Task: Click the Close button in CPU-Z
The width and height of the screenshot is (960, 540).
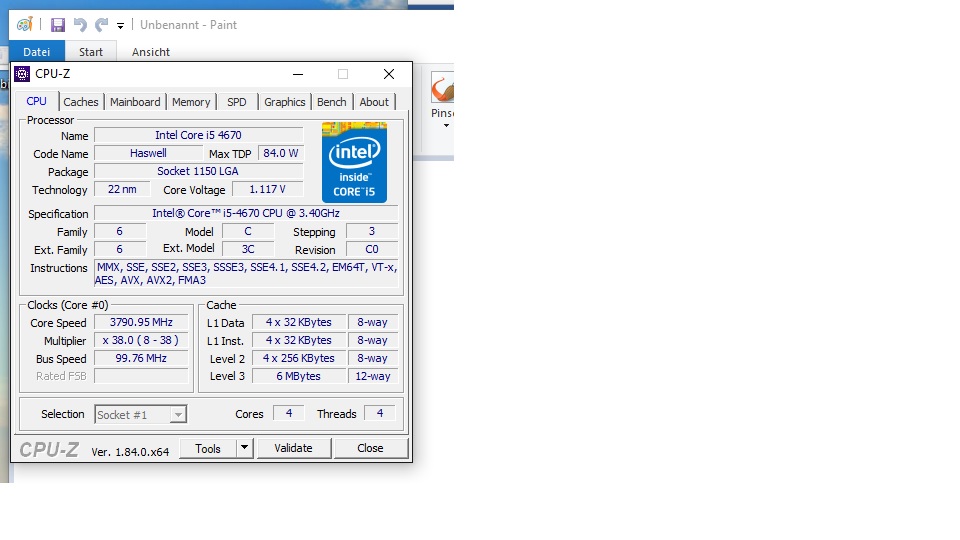Action: [370, 448]
